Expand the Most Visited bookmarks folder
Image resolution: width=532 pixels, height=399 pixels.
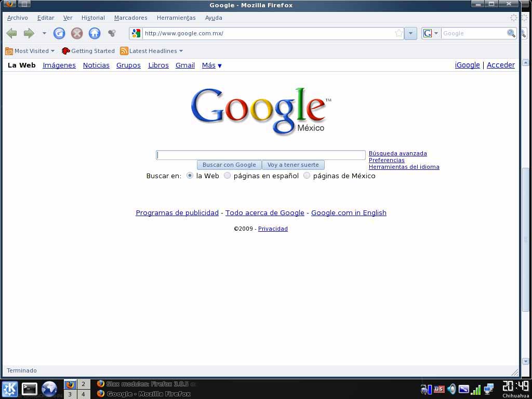click(30, 51)
